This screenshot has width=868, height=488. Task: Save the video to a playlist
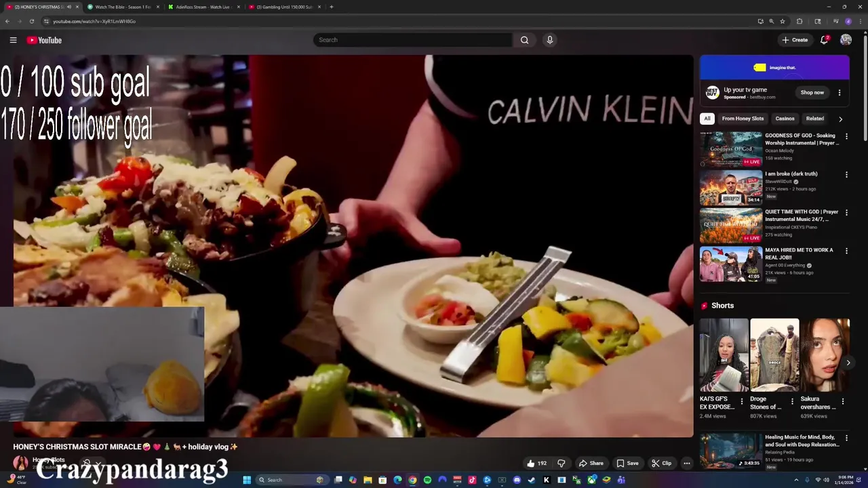(x=627, y=464)
